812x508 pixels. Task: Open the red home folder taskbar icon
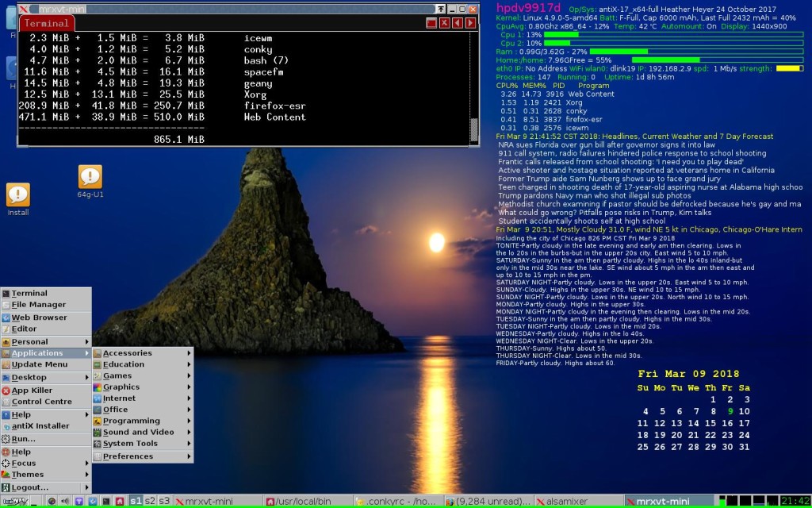point(120,502)
